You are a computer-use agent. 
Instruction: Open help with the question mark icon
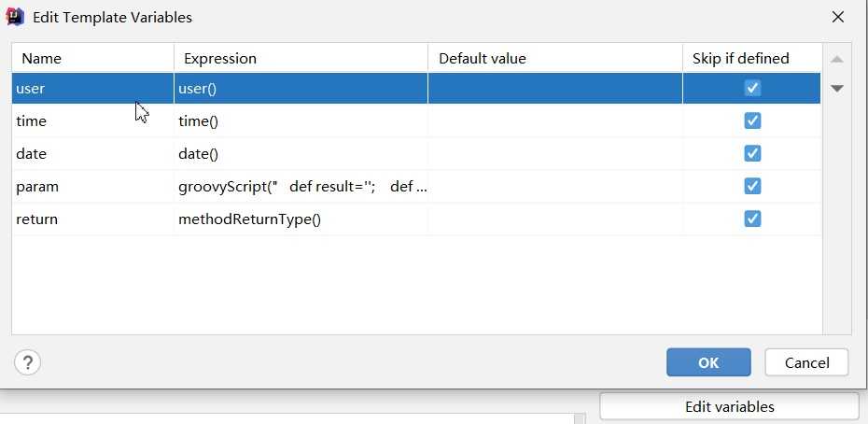[x=27, y=363]
